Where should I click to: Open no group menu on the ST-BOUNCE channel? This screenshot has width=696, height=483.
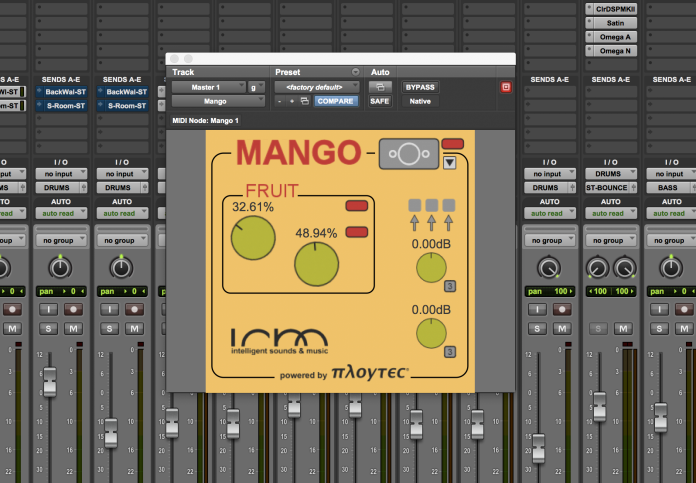(611, 240)
